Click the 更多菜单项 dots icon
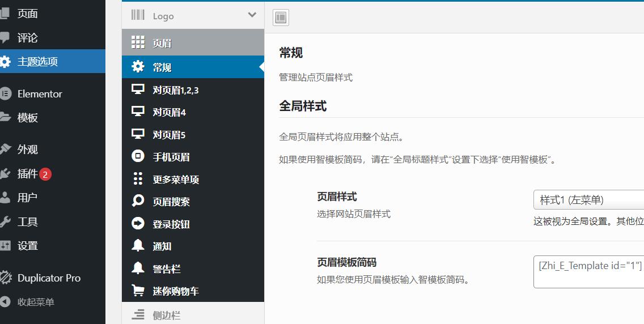 click(x=138, y=178)
